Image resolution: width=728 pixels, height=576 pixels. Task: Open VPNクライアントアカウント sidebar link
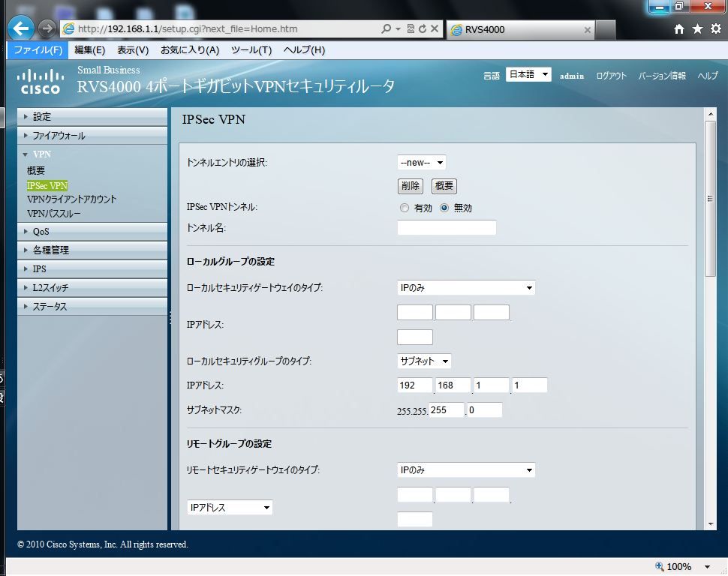point(71,199)
